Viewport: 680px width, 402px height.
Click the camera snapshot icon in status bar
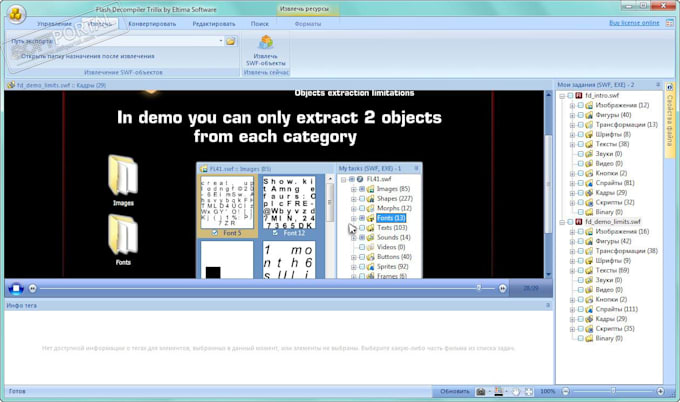pyautogui.click(x=481, y=392)
